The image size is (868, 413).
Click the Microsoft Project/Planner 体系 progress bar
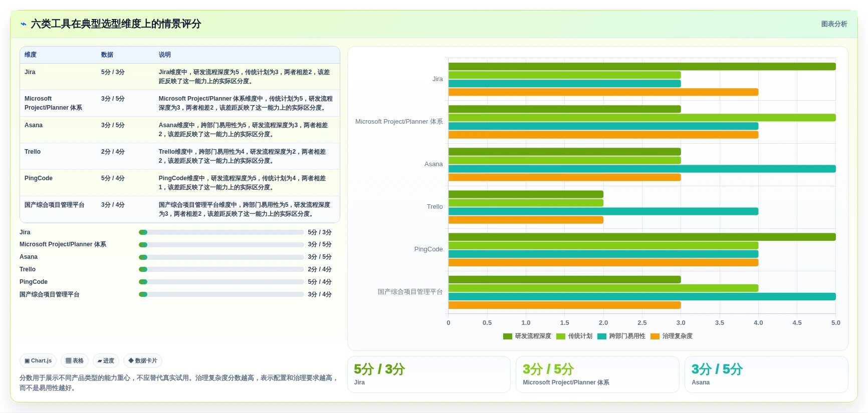pos(221,245)
